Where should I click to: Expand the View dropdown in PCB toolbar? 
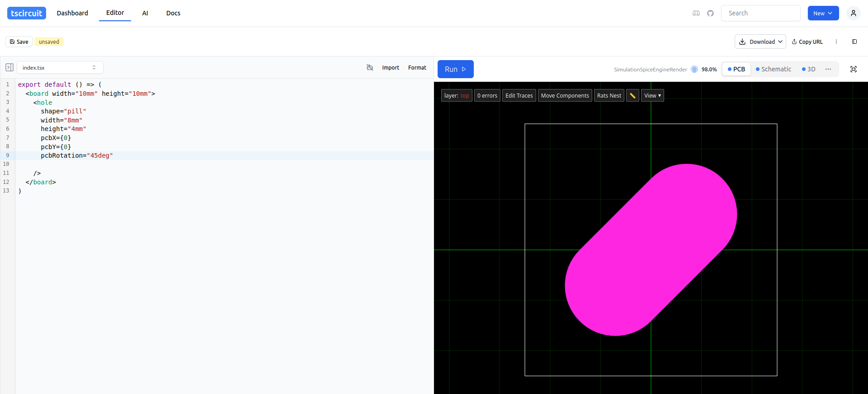[652, 95]
